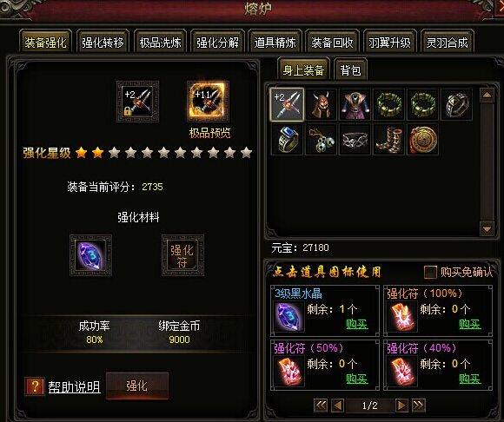Select the purple robe armor icon
This screenshot has width=504, height=422.
pyautogui.click(x=355, y=105)
